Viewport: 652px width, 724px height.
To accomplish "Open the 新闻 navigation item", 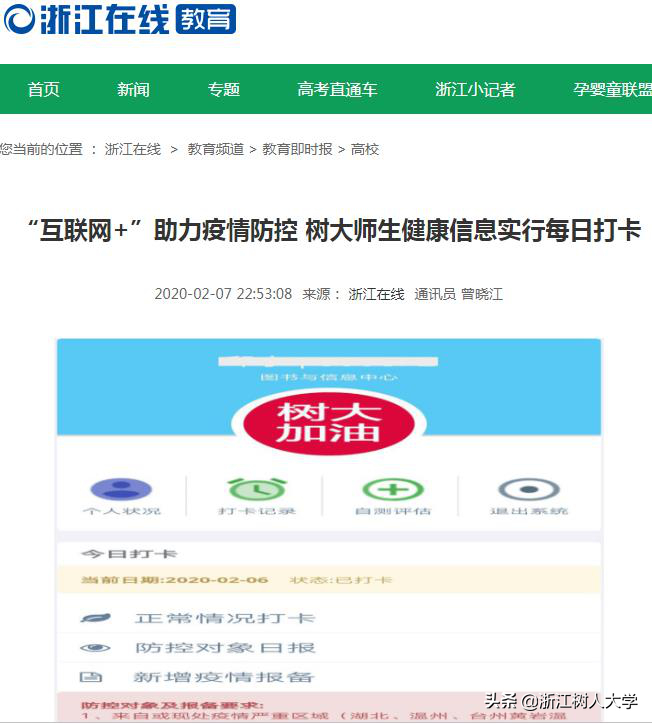I will point(133,89).
